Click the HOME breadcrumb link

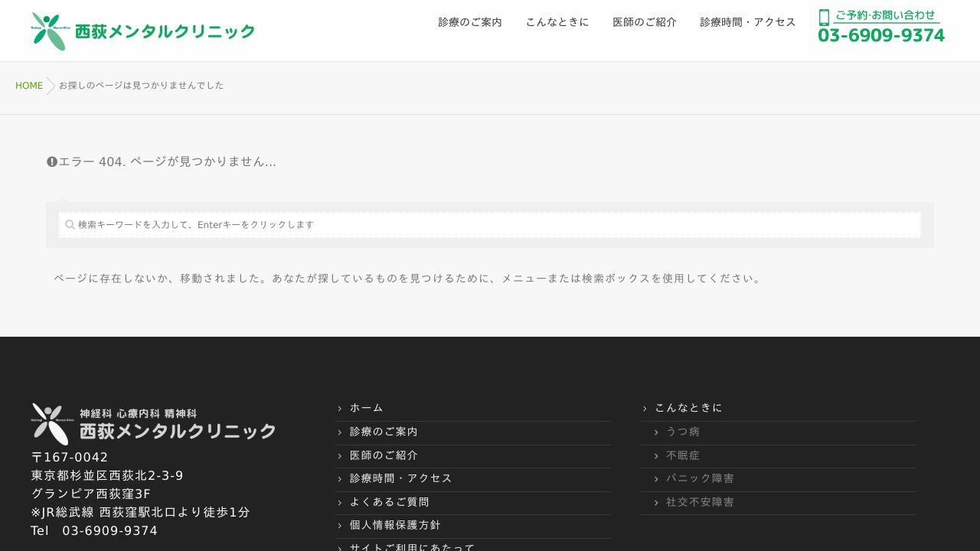(x=29, y=86)
